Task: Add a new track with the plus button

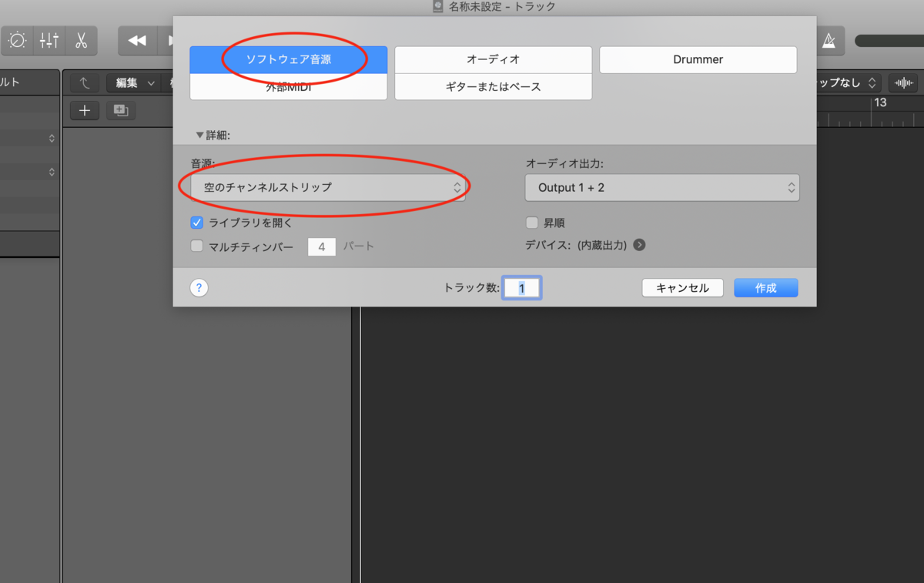Action: pos(85,111)
